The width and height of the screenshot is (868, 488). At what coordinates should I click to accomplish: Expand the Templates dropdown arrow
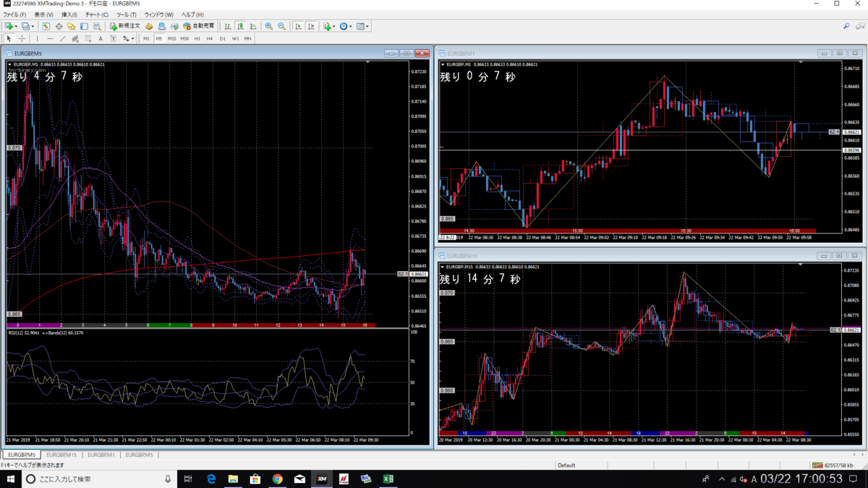(x=367, y=26)
